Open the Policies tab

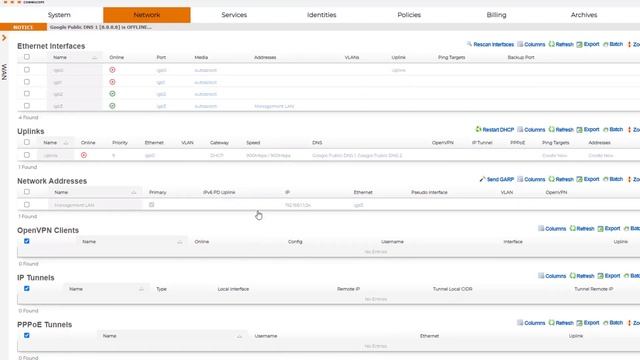[409, 15]
